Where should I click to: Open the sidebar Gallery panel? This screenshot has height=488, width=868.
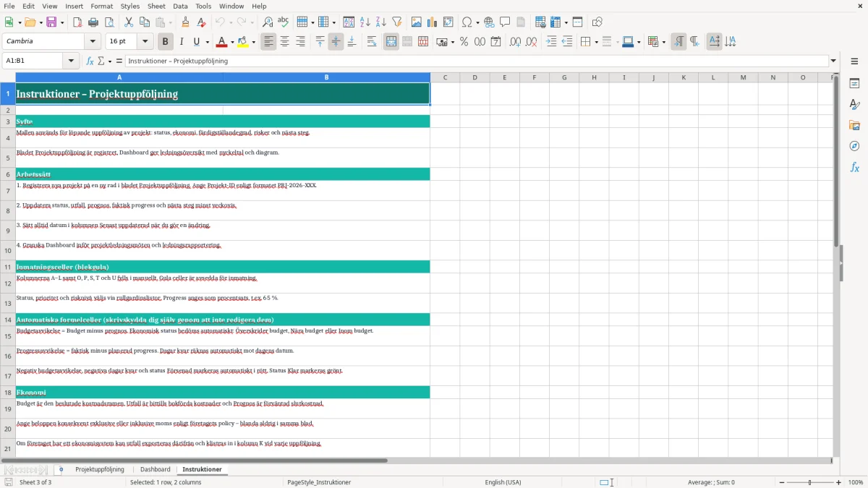click(854, 126)
